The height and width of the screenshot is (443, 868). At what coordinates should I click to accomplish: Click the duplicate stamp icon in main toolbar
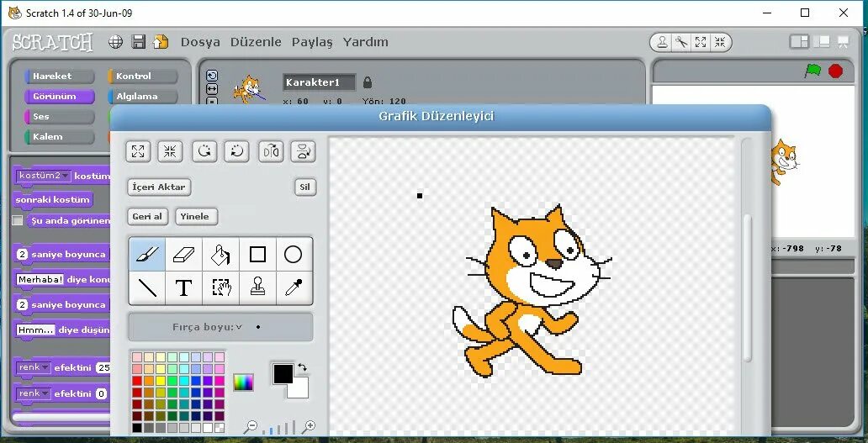click(662, 42)
